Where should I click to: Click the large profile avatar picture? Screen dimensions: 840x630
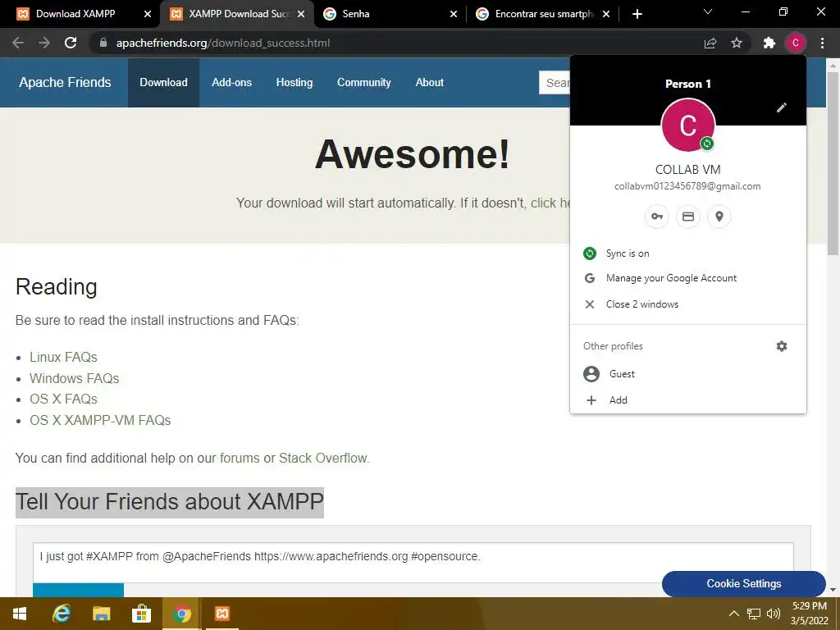click(x=688, y=125)
